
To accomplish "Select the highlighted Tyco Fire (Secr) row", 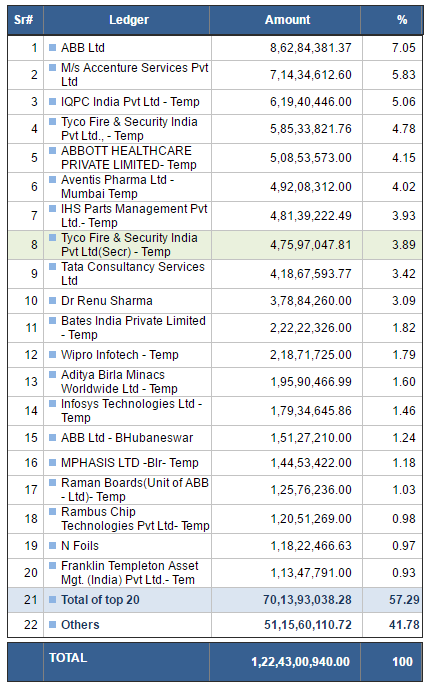I will pyautogui.click(x=215, y=244).
